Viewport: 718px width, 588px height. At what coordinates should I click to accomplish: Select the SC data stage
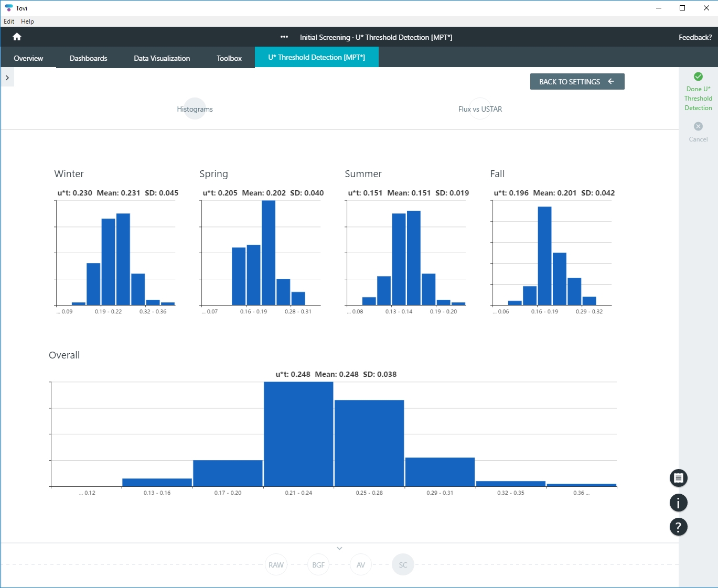coord(403,565)
